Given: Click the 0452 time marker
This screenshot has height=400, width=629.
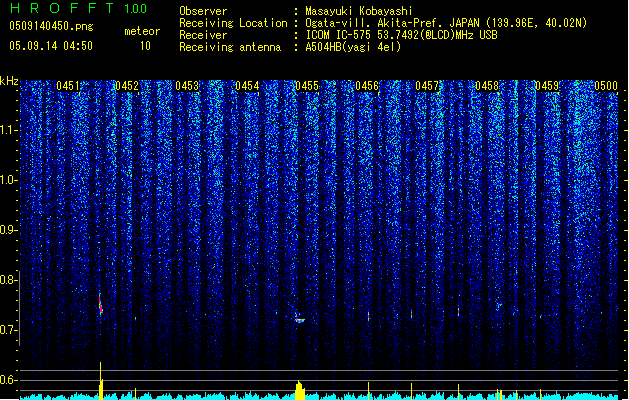Looking at the screenshot, I should pos(127,86).
